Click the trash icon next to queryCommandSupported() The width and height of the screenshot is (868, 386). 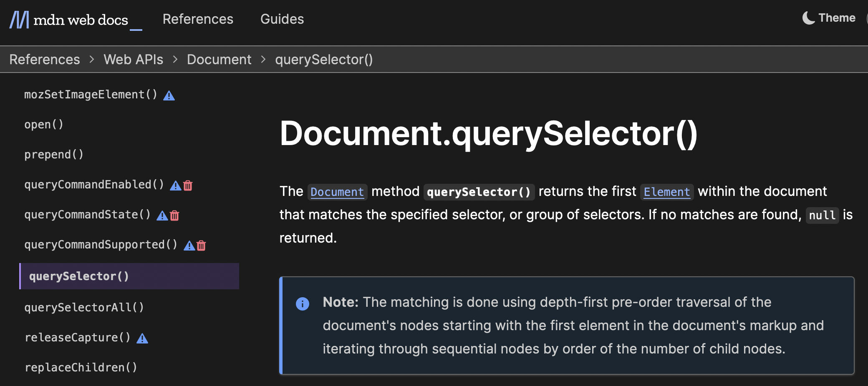pos(201,246)
